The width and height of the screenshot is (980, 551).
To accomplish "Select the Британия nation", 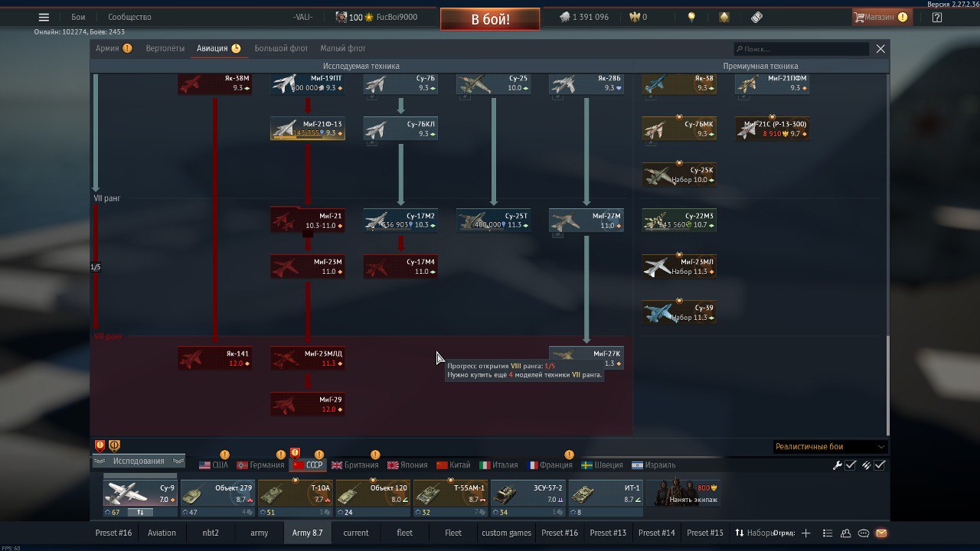I will 355,465.
